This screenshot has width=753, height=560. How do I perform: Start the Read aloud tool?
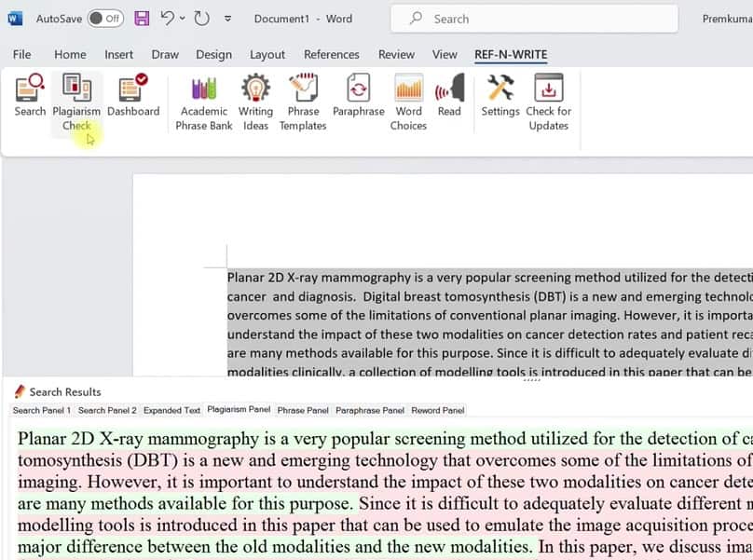(x=449, y=95)
